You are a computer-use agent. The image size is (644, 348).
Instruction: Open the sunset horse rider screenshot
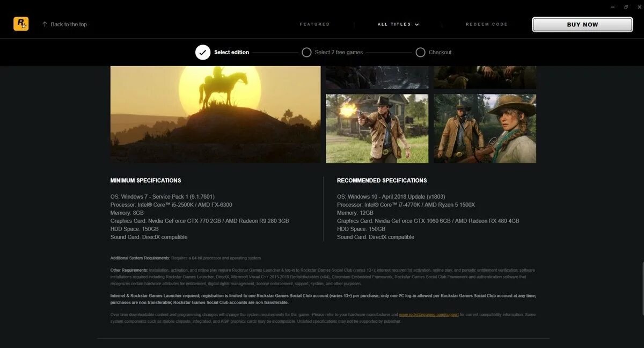215,114
